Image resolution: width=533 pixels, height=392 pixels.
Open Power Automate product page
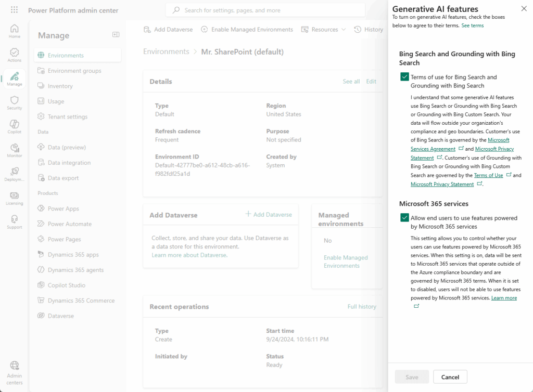(78, 224)
